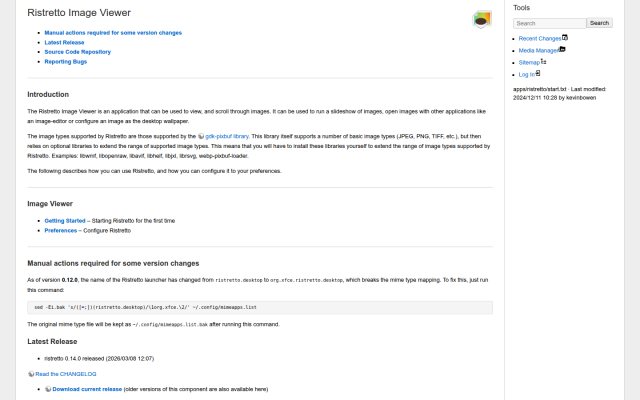Open the Media Manager link
Image resolution: width=640 pixels, height=400 pixels.
point(539,51)
